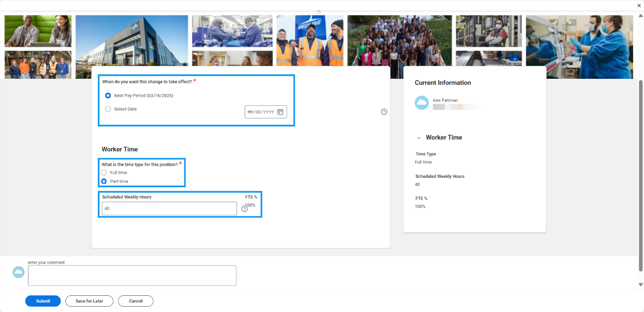This screenshot has height=312, width=644.
Task: Submit the time type change
Action: point(43,301)
